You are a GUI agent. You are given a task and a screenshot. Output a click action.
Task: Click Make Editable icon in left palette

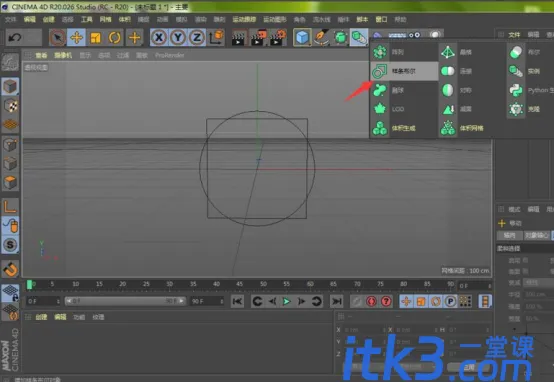[x=10, y=63]
